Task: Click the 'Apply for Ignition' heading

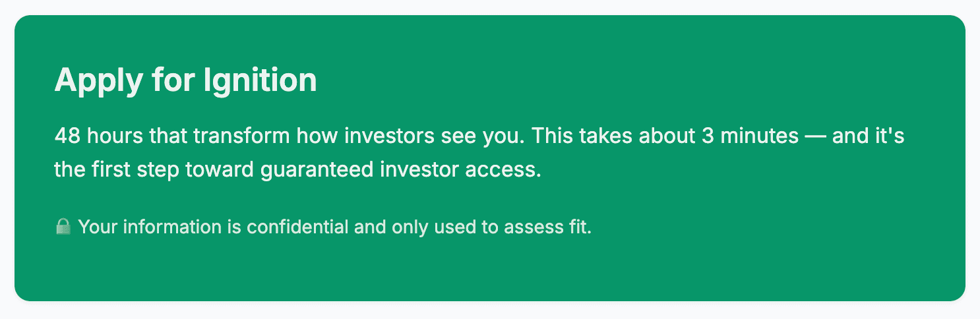Action: pos(185,80)
